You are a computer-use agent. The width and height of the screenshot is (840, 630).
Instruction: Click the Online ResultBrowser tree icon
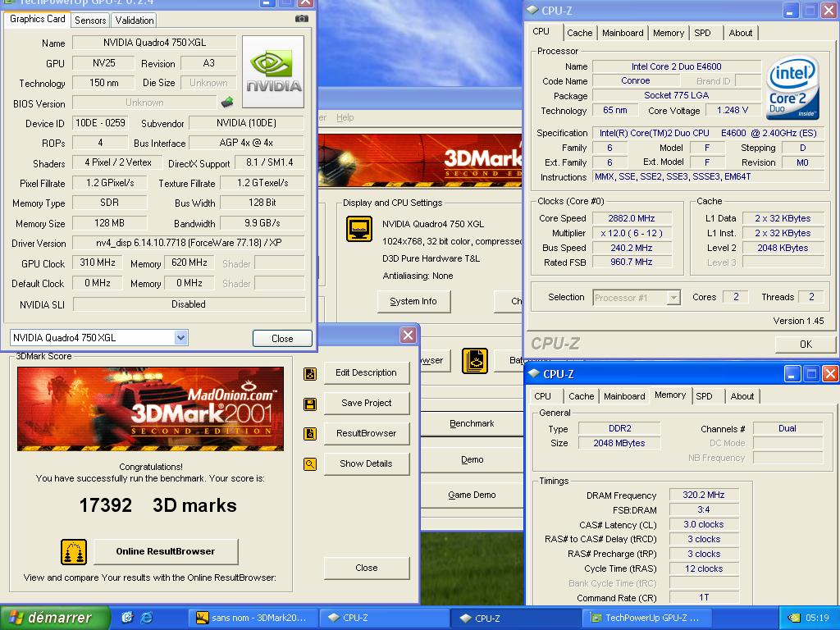(x=73, y=552)
